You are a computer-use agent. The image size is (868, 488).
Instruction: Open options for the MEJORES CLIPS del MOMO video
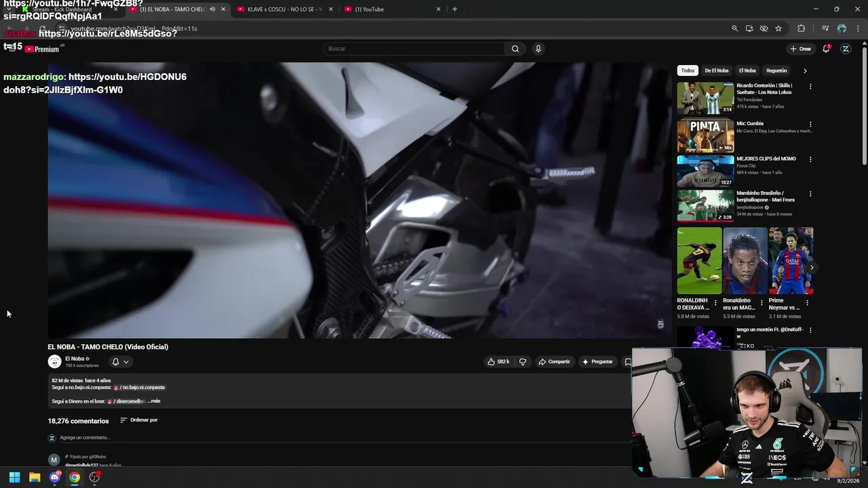pyautogui.click(x=810, y=160)
